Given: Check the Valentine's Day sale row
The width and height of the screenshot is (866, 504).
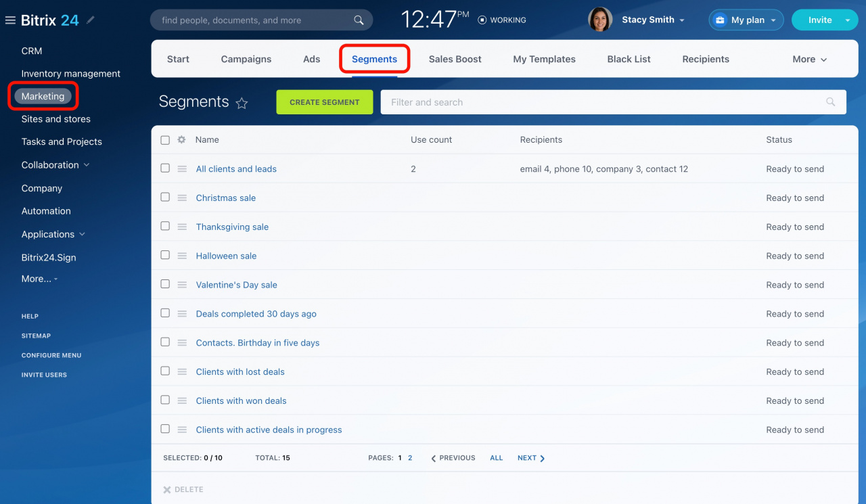Looking at the screenshot, I should click(165, 285).
